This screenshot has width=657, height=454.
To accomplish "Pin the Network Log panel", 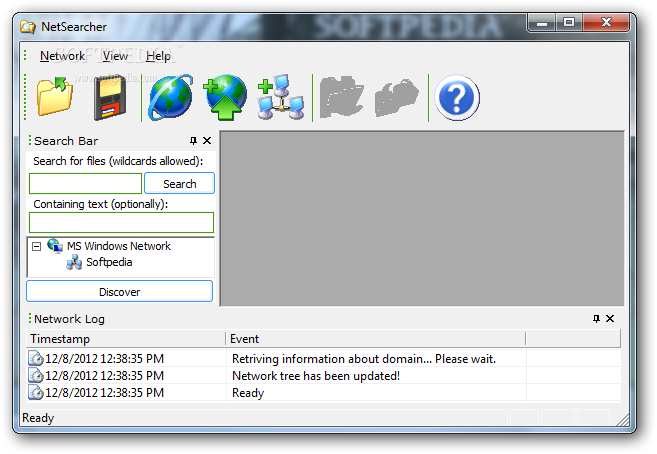I will (596, 319).
